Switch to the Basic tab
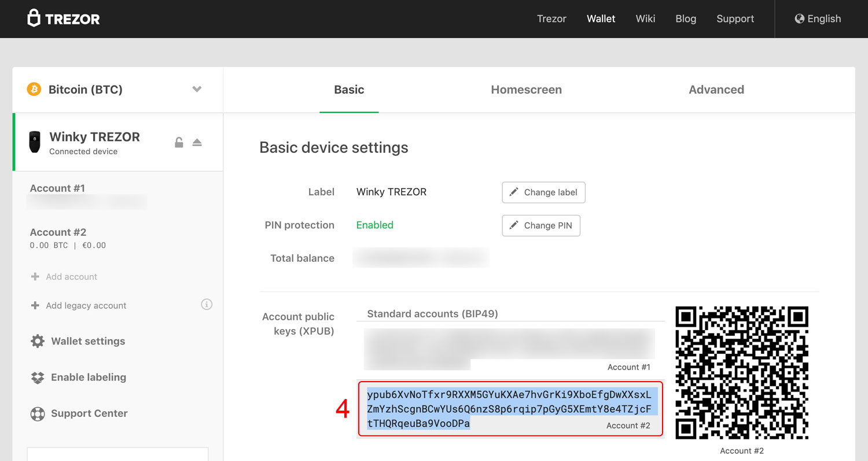868x461 pixels. coord(349,90)
